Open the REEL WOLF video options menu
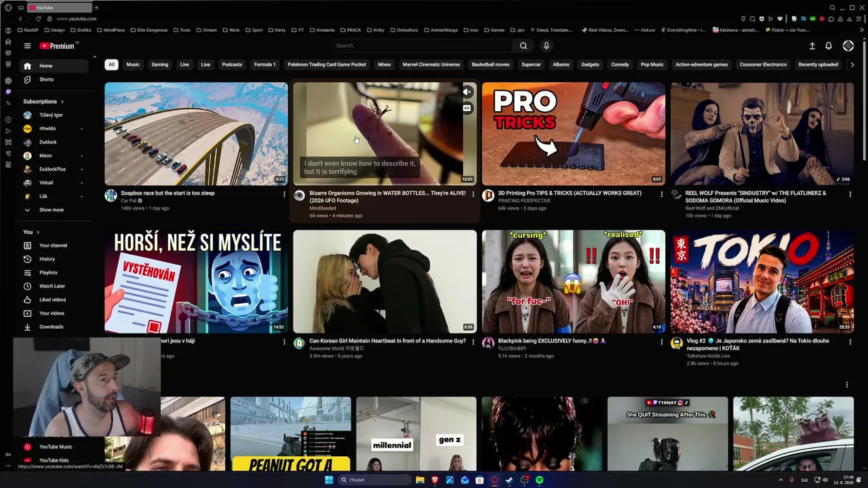Image resolution: width=868 pixels, height=488 pixels. (850, 195)
